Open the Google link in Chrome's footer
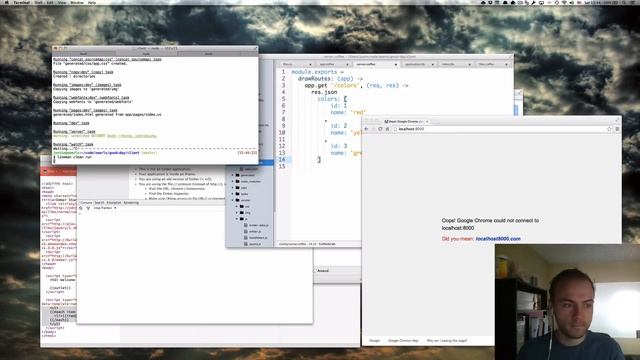Viewport: 640px width, 360px height. point(374,340)
